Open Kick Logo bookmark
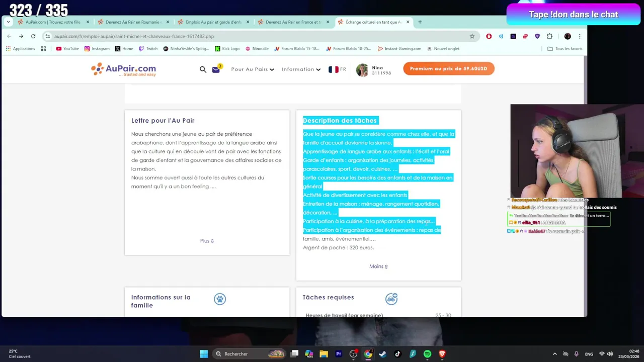644x362 pixels. 227,49
